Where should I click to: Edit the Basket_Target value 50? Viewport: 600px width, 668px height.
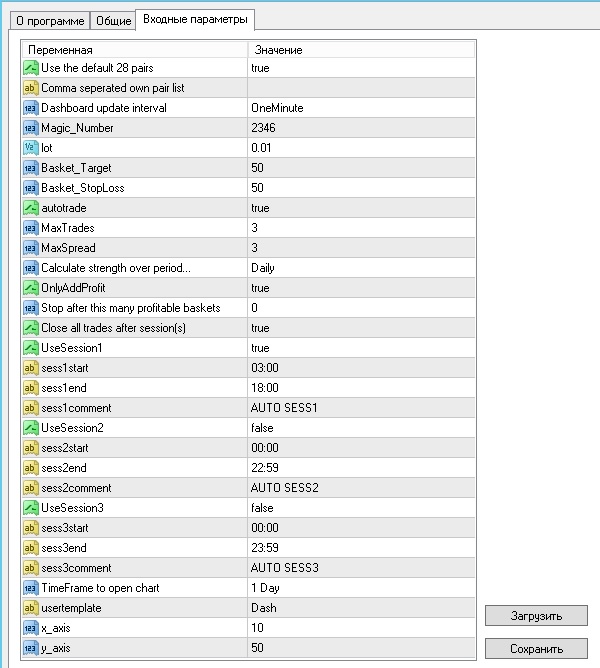click(x=361, y=168)
